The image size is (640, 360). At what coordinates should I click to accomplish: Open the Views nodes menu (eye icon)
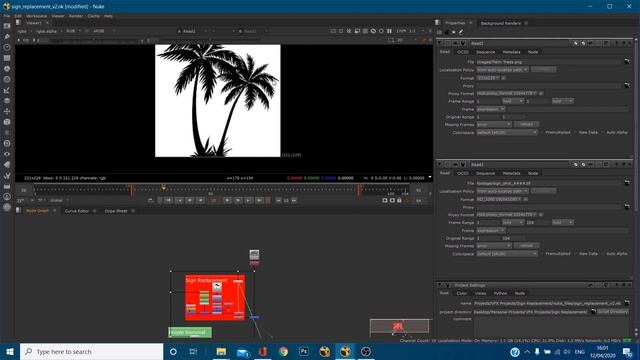click(x=7, y=154)
